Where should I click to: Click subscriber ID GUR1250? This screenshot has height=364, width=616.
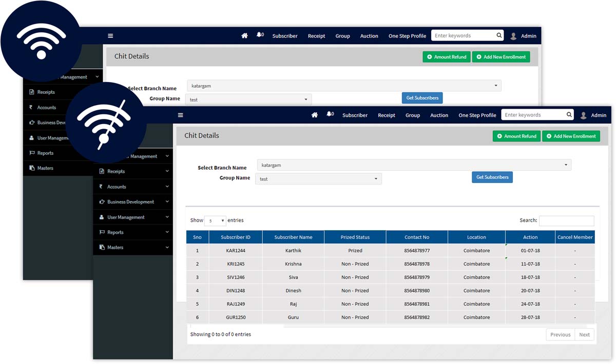pos(236,317)
